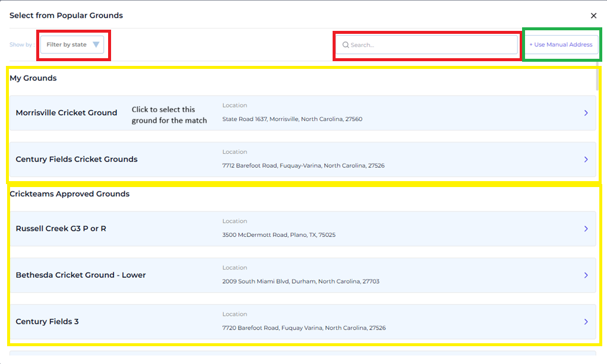
Task: Select Bethesda Cricket Ground - Lower
Action: pos(303,275)
